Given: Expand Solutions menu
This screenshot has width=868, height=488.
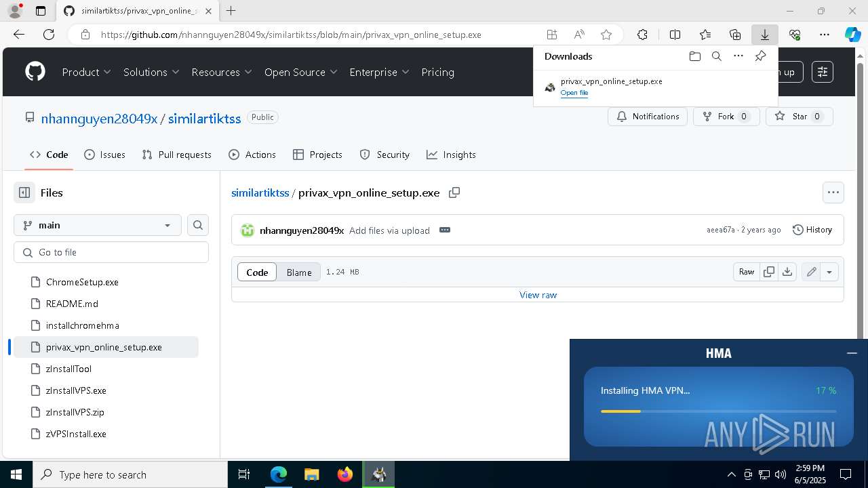Looking at the screenshot, I should tap(151, 72).
